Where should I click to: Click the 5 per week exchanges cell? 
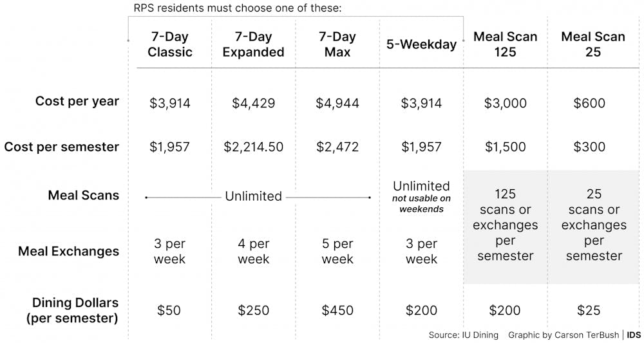click(x=337, y=252)
